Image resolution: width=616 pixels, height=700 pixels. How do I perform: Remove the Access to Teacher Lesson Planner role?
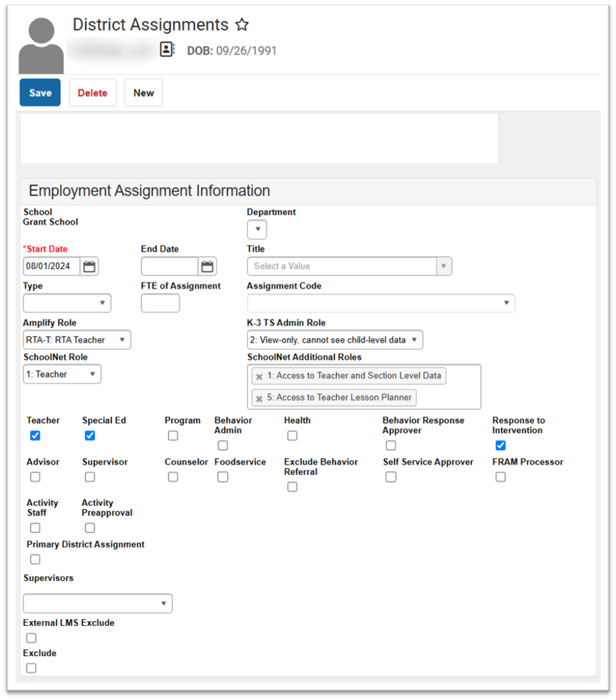(x=259, y=398)
